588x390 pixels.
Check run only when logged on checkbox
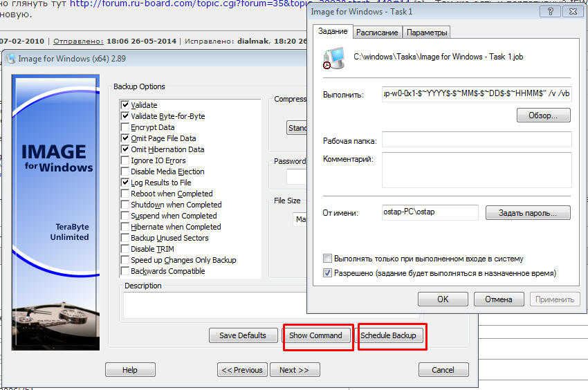pos(327,259)
